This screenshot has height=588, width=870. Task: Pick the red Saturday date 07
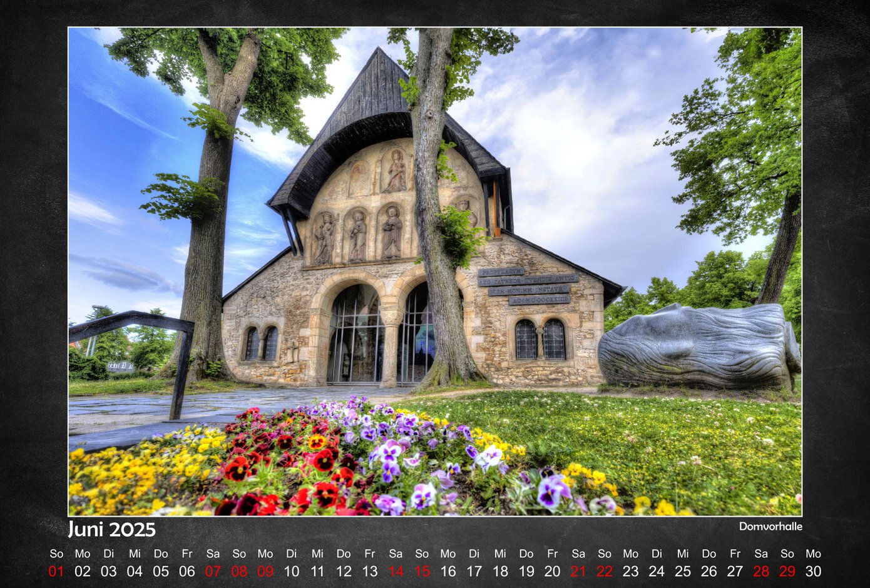[213, 571]
